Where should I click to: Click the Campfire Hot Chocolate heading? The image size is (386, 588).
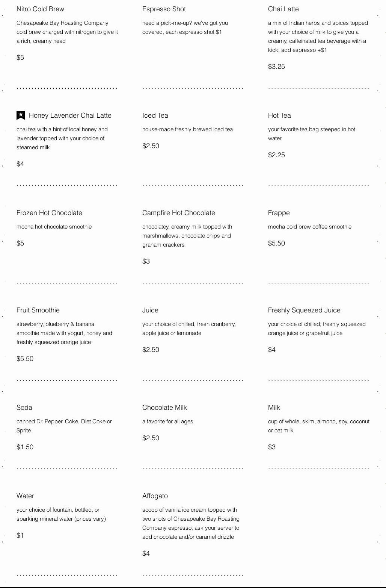tap(179, 213)
